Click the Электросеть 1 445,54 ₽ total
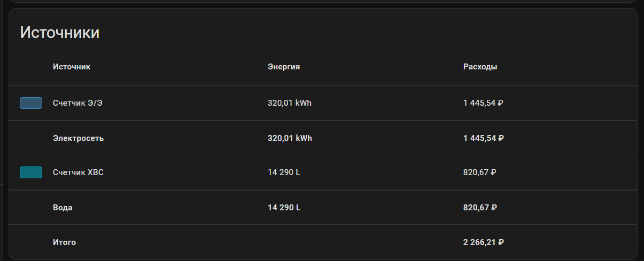644x261 pixels. coord(484,138)
